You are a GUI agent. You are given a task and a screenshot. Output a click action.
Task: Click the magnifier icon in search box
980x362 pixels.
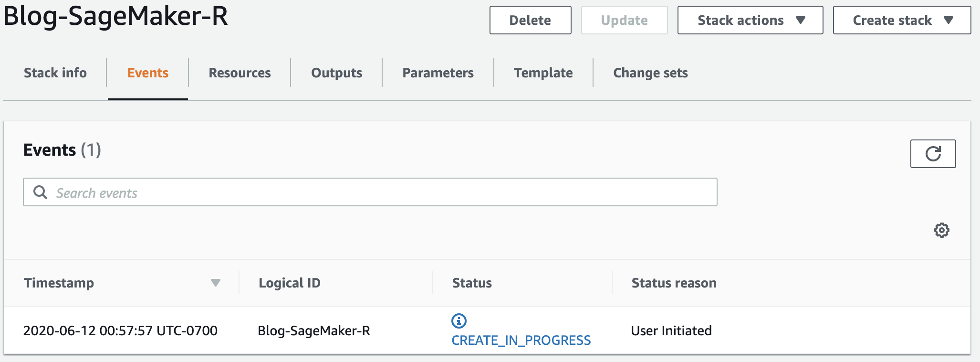(x=40, y=192)
